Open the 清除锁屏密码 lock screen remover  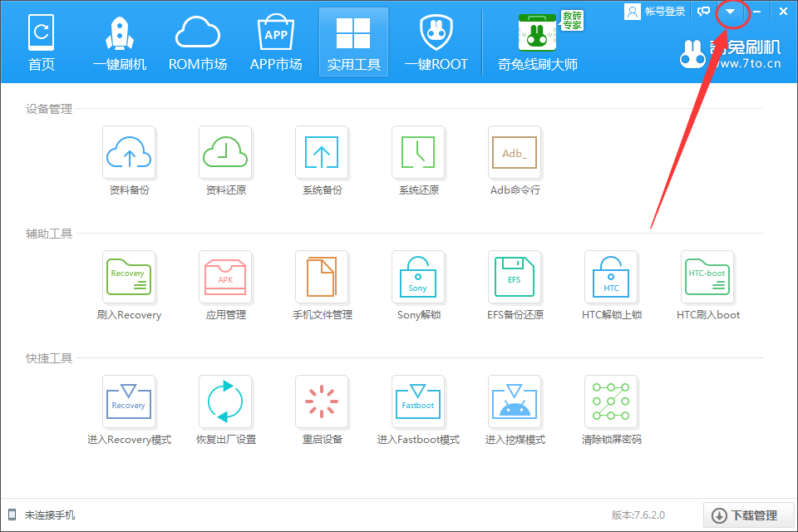[611, 401]
